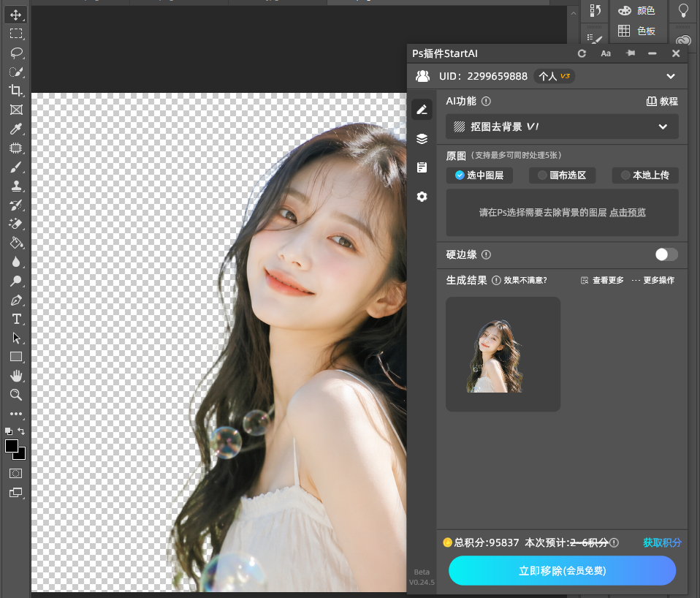Choose the 画布选区 radio option
Image resolution: width=700 pixels, height=598 pixels.
click(562, 175)
